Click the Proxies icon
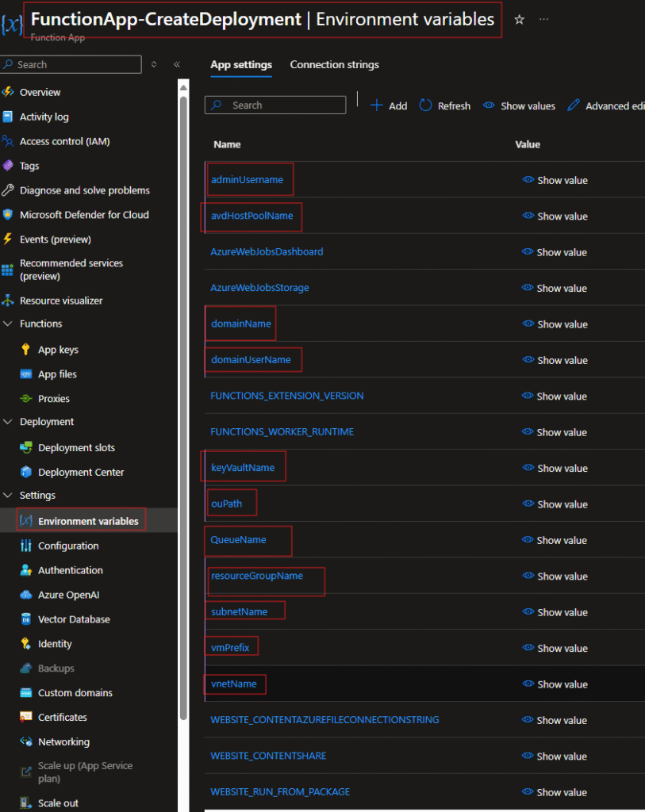Screen dimensions: 645x812 click(26, 398)
